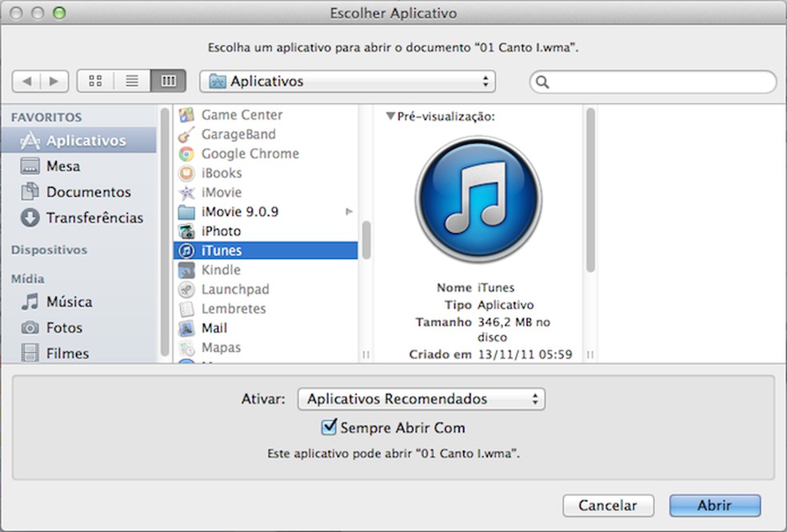The width and height of the screenshot is (787, 532).
Task: Click the Game Center app icon
Action: 186,115
